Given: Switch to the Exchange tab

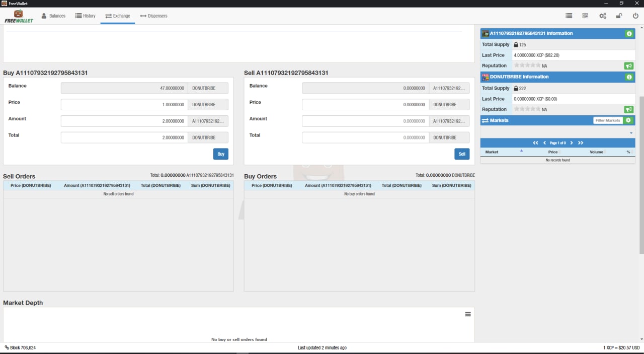Looking at the screenshot, I should click(x=118, y=16).
